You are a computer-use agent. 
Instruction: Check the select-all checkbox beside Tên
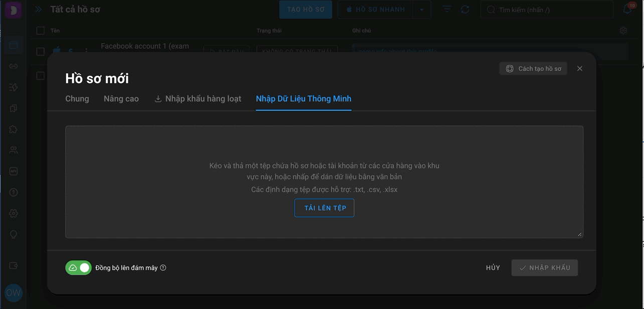(x=41, y=31)
